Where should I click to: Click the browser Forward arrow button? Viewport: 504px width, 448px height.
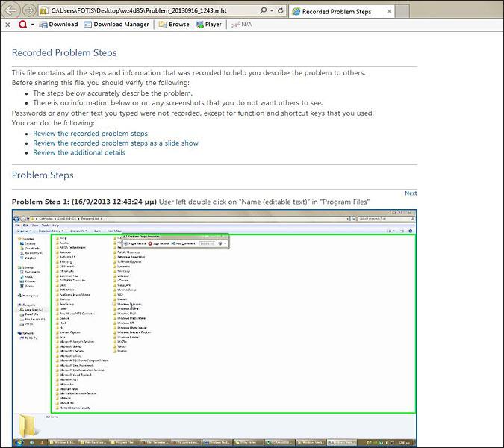[x=28, y=11]
